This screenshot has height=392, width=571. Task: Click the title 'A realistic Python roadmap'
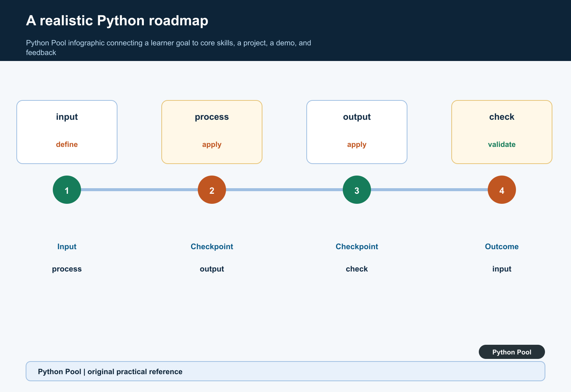coord(117,20)
